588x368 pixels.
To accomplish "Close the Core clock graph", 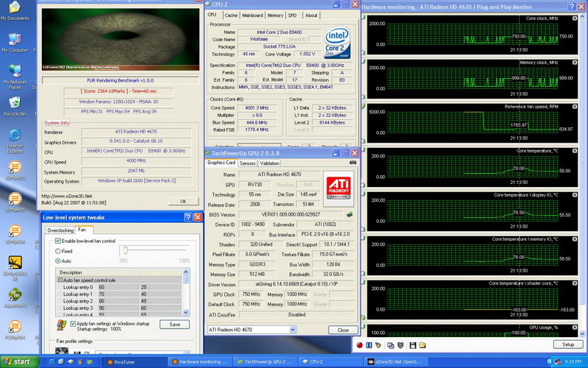I will pos(575,18).
